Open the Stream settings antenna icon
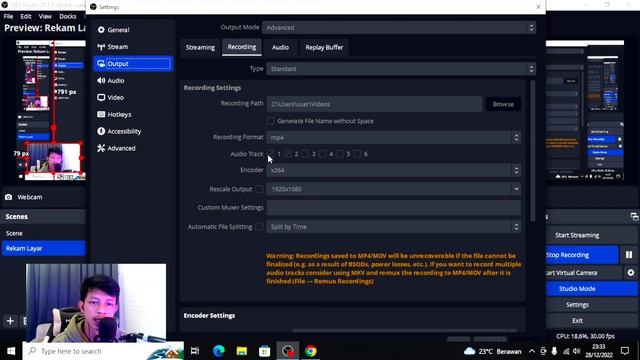Viewport: 640px width, 360px height. (x=101, y=47)
